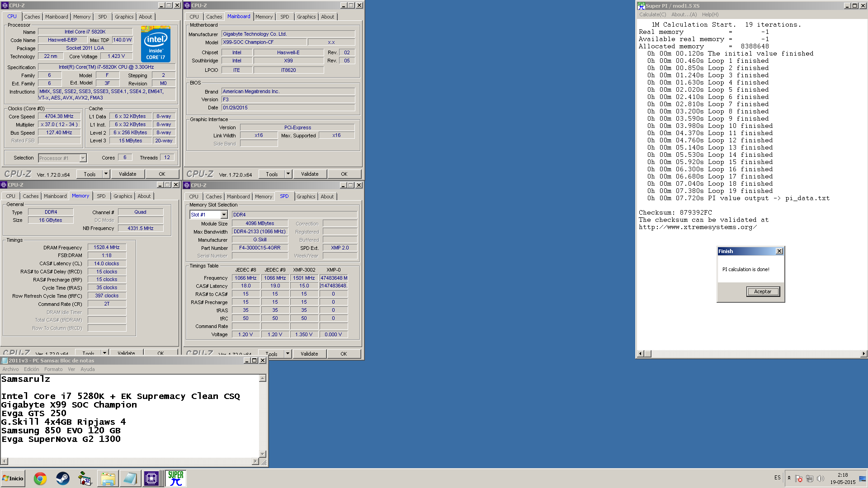The image size is (868, 488).
Task: Click Validate in the CPU-Z SPD window
Action: point(309,354)
